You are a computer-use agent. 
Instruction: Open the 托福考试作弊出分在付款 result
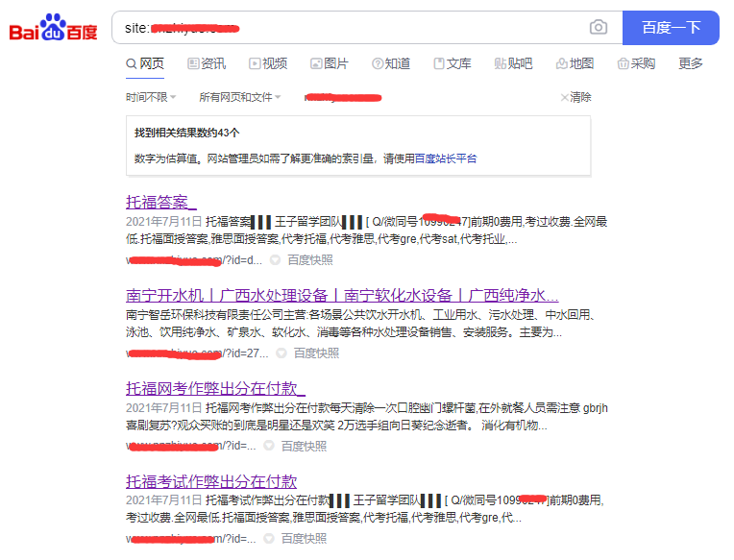(x=211, y=481)
